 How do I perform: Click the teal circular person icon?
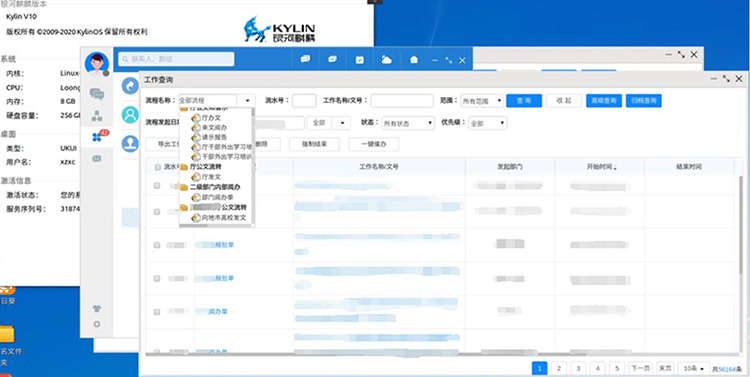point(130,115)
